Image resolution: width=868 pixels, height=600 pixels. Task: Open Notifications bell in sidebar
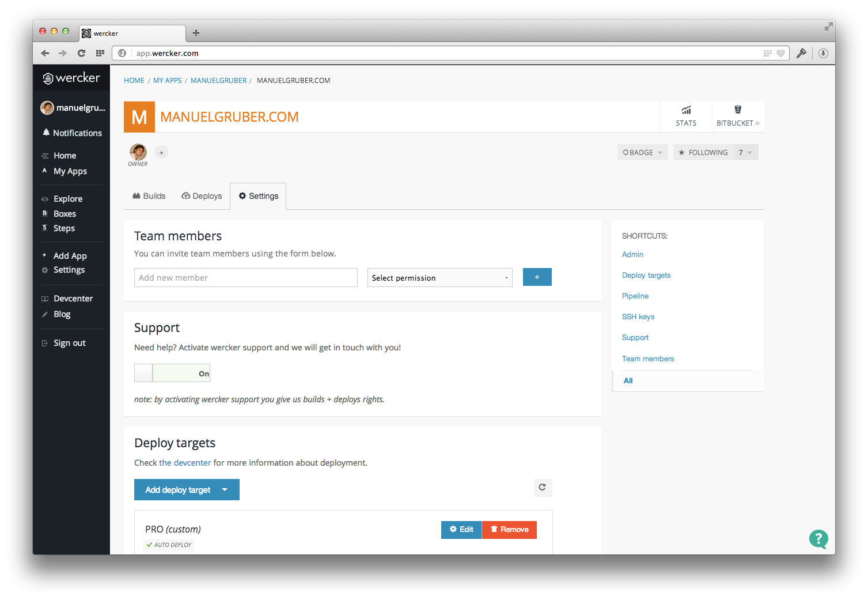[72, 133]
